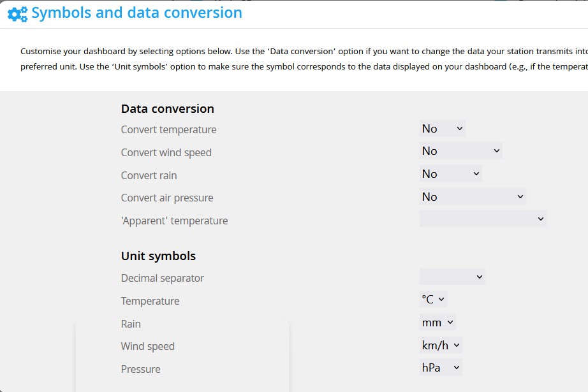Click the hPa value in the Pressure dropdown
588x392 pixels.
[x=431, y=368]
